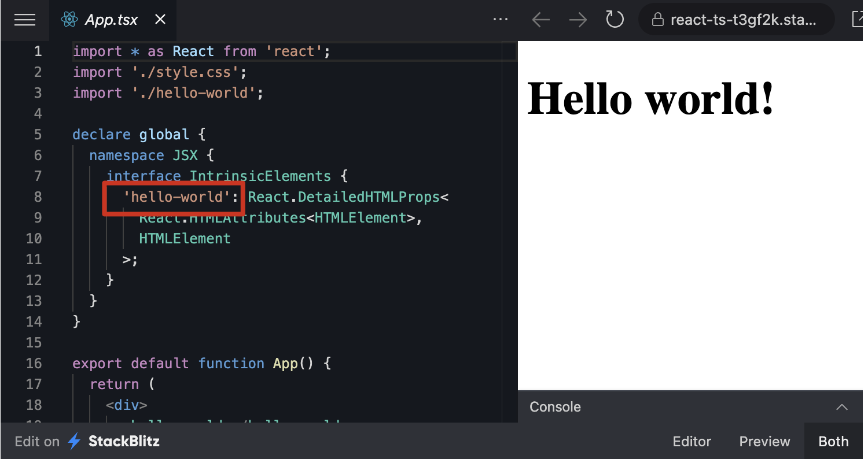
Task: Click the lock icon in the URL bar
Action: pos(657,20)
